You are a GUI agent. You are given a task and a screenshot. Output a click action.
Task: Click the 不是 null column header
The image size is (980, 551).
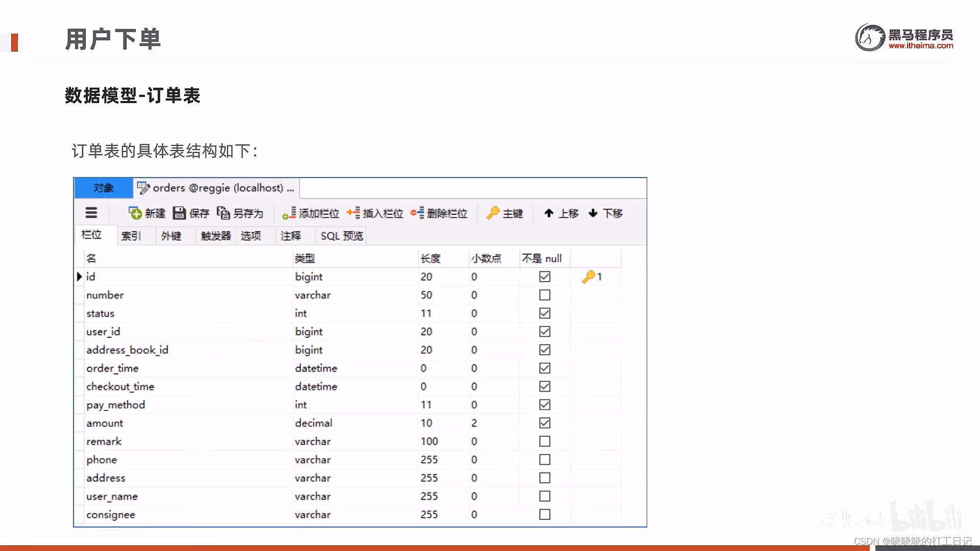pyautogui.click(x=545, y=258)
